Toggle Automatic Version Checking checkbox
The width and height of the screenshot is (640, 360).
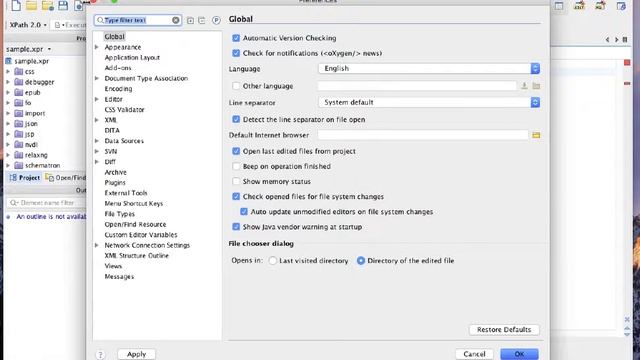tap(236, 38)
